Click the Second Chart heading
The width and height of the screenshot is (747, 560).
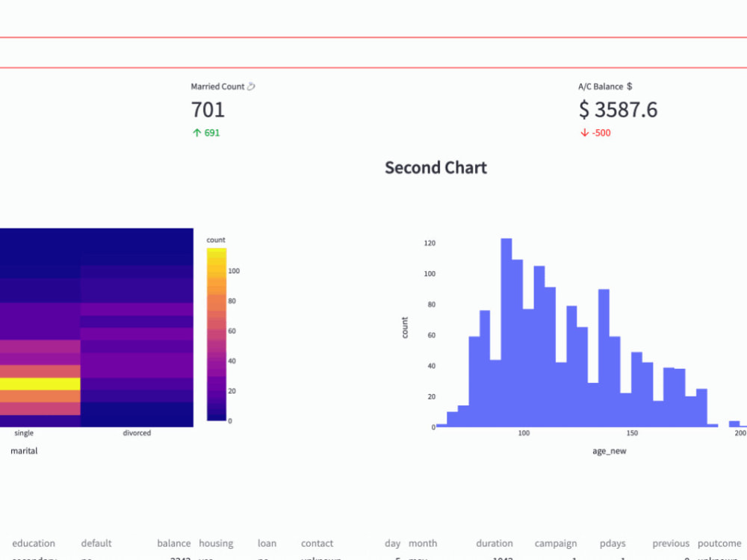click(x=436, y=167)
